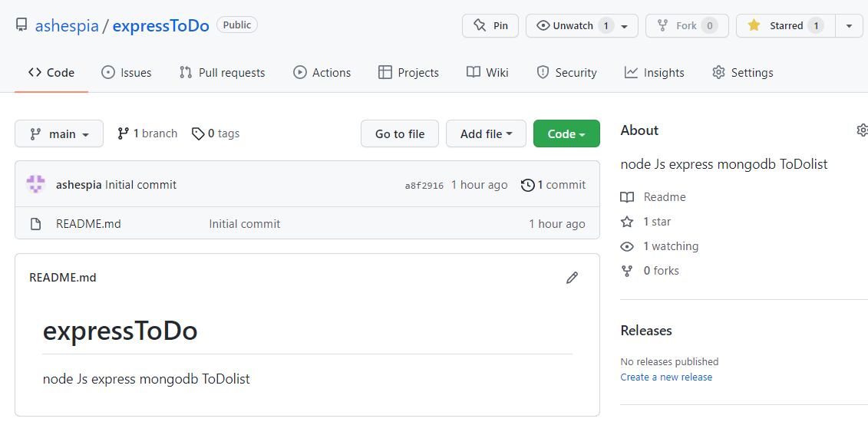Click the file icon beside README.md
The image size is (868, 425).
(x=35, y=224)
